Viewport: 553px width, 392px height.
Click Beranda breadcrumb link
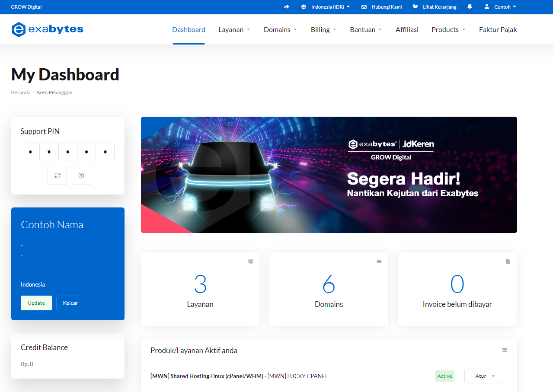(x=21, y=92)
